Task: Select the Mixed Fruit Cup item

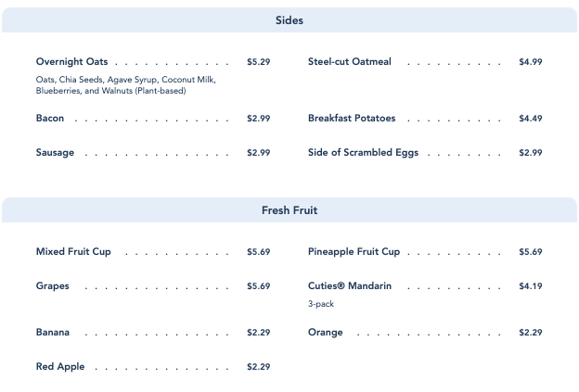Action: 73,252
